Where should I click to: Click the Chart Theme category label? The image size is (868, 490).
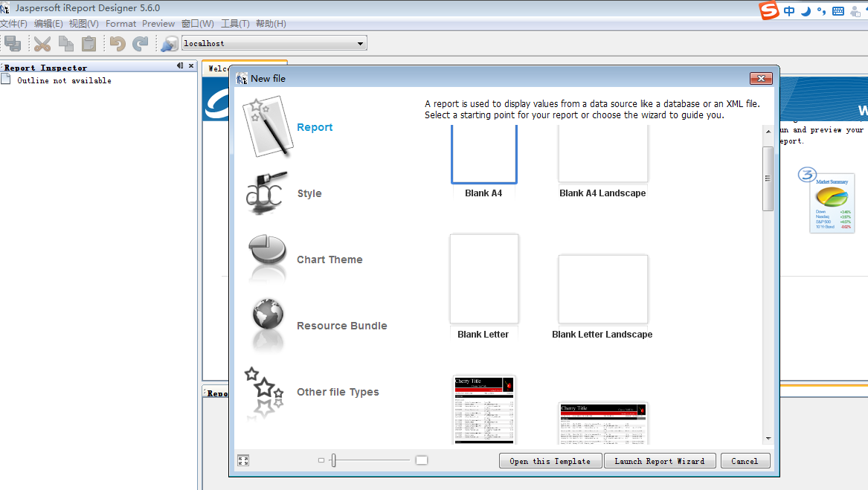[329, 259]
